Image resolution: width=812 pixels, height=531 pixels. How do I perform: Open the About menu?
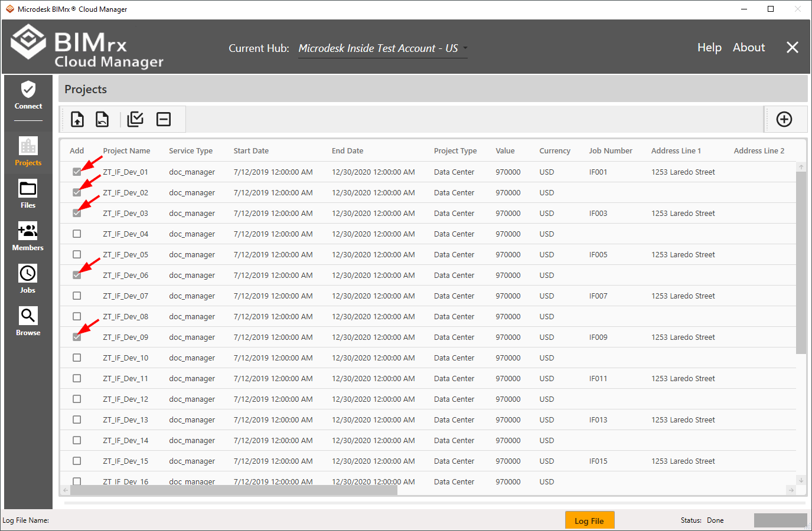tap(749, 47)
